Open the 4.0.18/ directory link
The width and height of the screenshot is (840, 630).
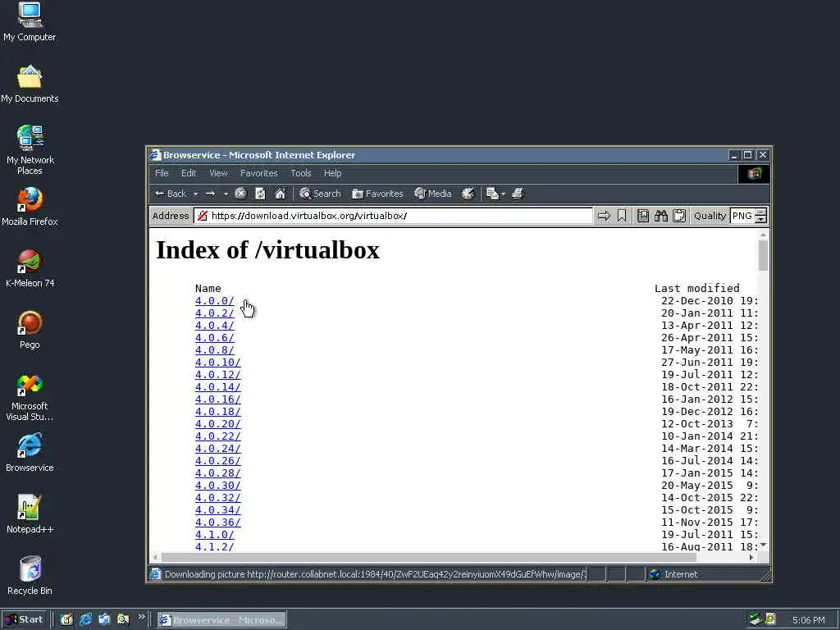(217, 412)
